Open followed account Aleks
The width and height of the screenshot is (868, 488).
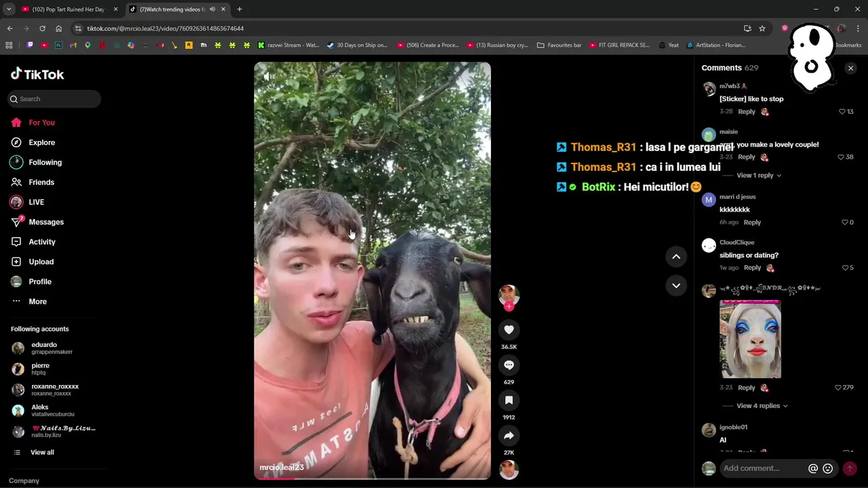point(54,411)
